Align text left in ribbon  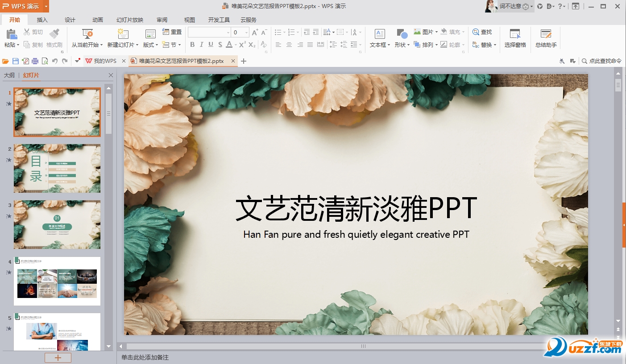point(278,45)
